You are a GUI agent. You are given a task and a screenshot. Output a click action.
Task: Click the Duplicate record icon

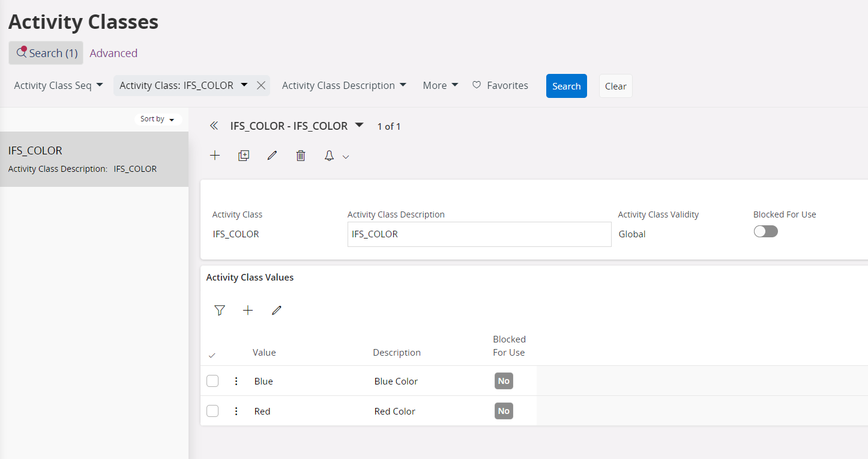244,156
